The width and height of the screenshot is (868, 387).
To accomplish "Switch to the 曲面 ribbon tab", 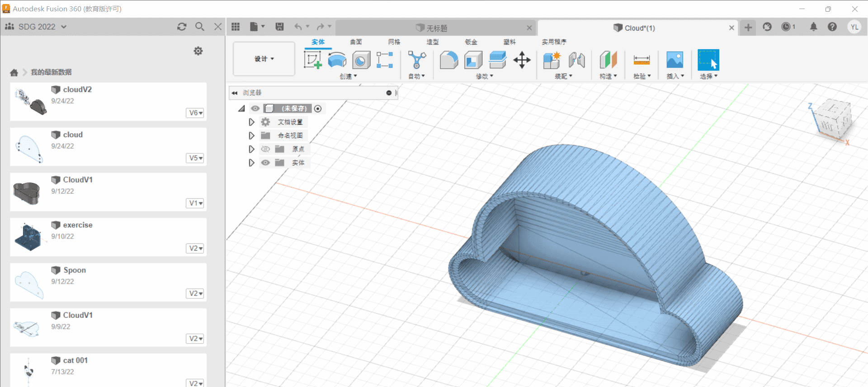I will click(x=356, y=42).
